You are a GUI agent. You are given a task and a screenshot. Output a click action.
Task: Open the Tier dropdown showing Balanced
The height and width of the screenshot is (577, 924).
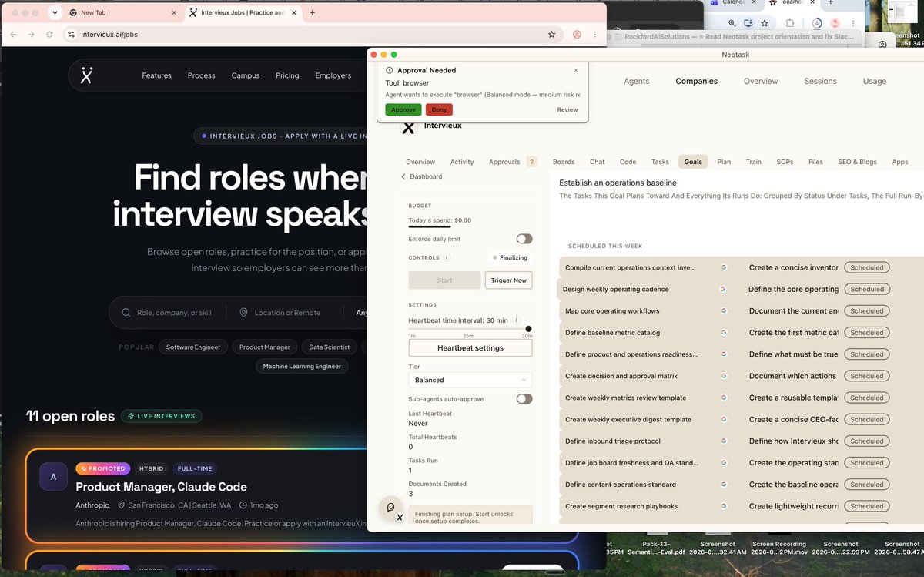point(470,380)
